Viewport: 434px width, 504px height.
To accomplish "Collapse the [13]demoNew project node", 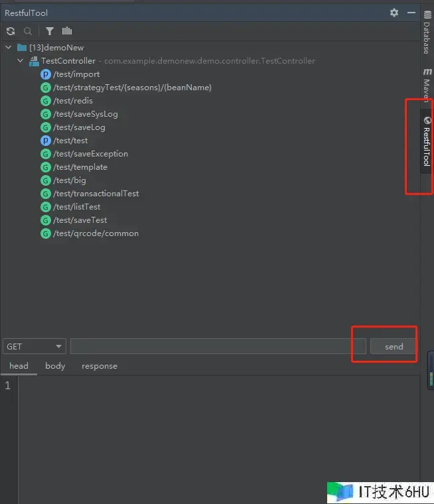I will pyautogui.click(x=8, y=48).
